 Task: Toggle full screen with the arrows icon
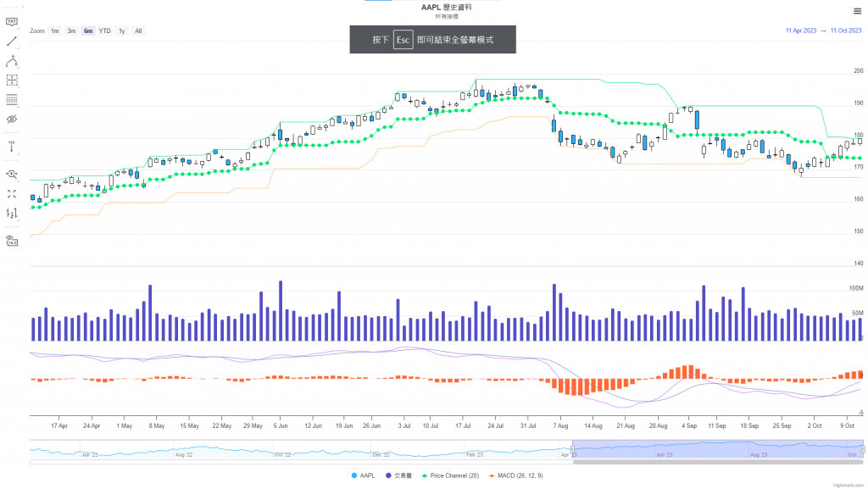(12, 193)
